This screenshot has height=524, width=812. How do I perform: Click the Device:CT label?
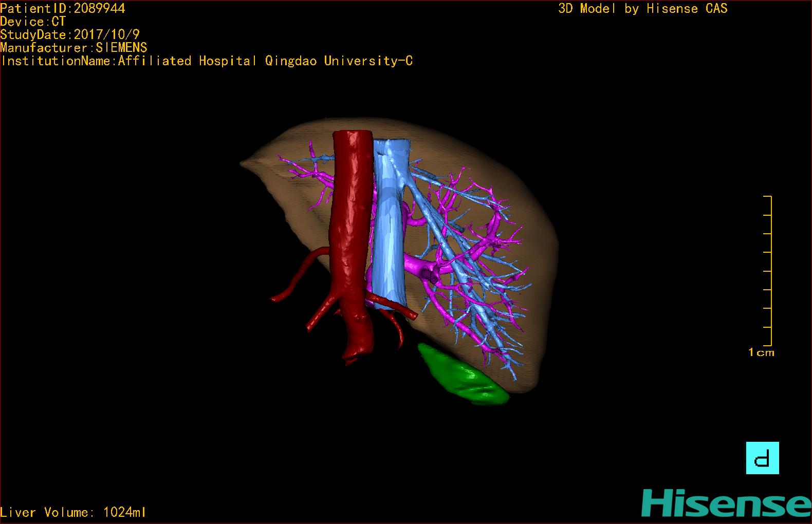click(x=33, y=22)
